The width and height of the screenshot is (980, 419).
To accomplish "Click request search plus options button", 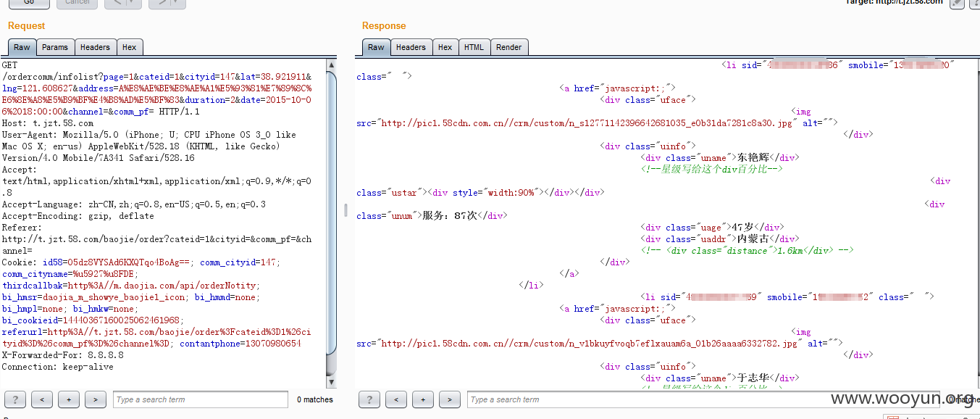I will 69,399.
